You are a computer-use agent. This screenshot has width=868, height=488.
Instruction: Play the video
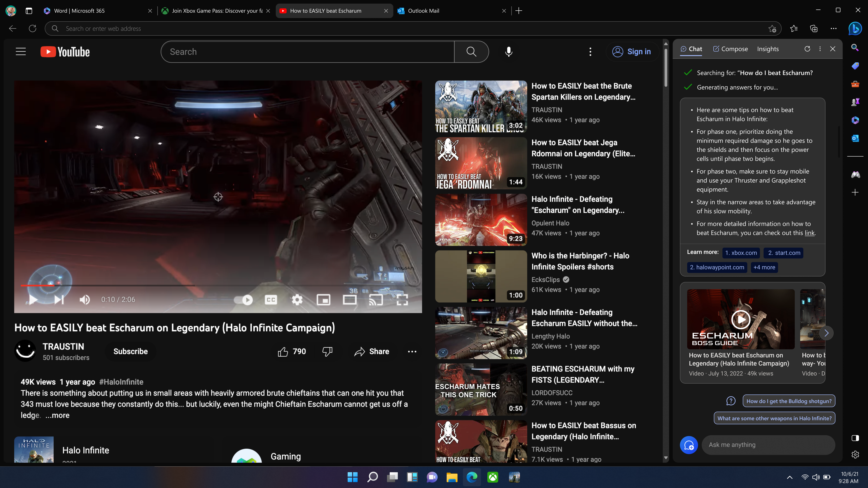33,299
